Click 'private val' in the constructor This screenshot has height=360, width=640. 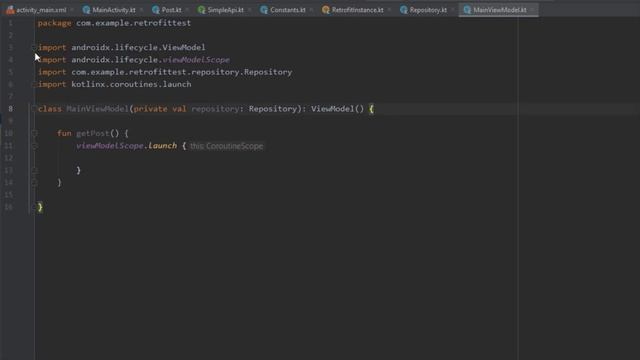[x=160, y=109]
